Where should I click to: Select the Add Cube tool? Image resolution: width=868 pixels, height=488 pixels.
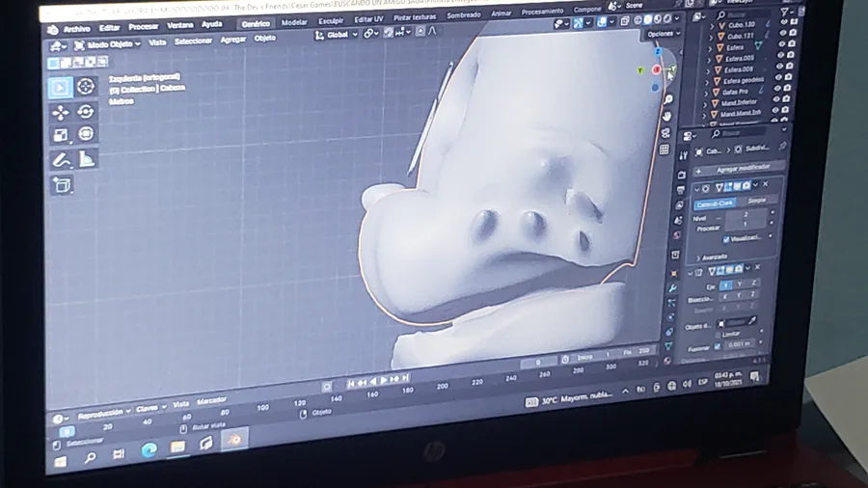(62, 185)
